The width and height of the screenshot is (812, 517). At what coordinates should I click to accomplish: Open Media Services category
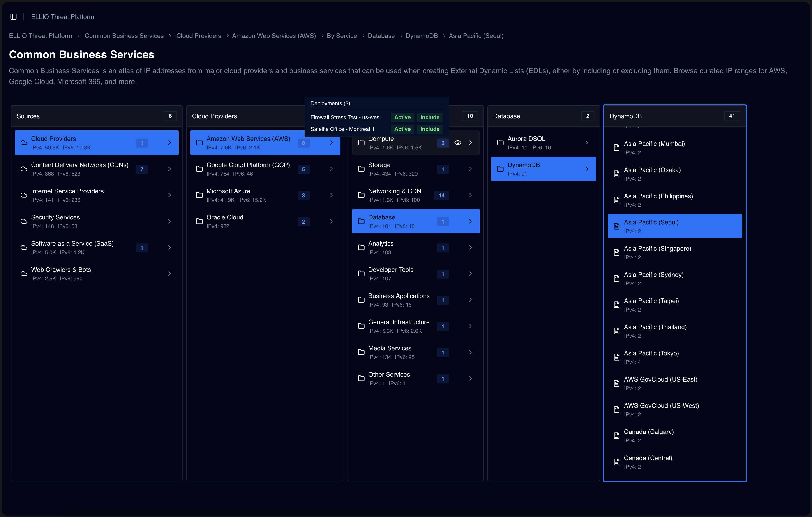point(415,352)
